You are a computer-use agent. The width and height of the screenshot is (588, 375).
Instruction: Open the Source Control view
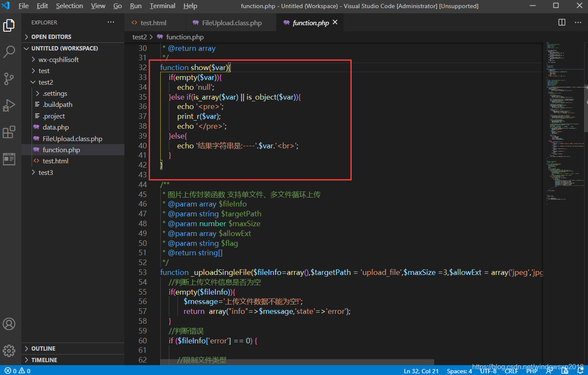point(9,79)
